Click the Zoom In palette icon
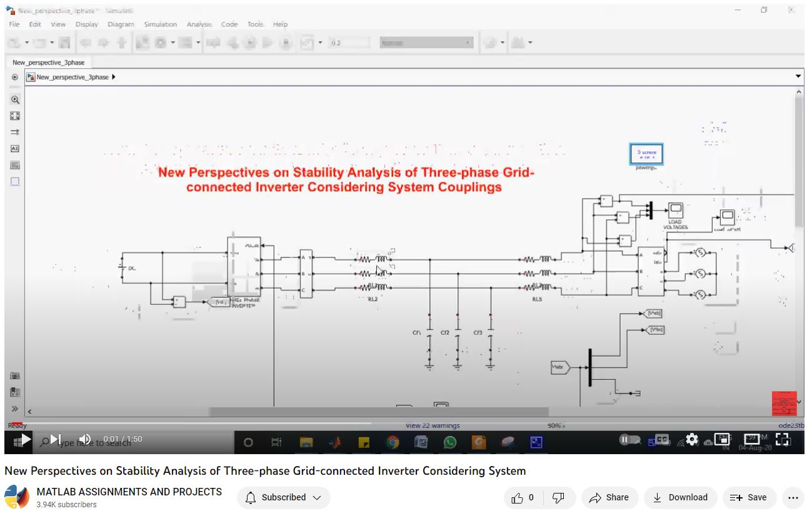Screen dimensions: 812x516 pos(15,99)
